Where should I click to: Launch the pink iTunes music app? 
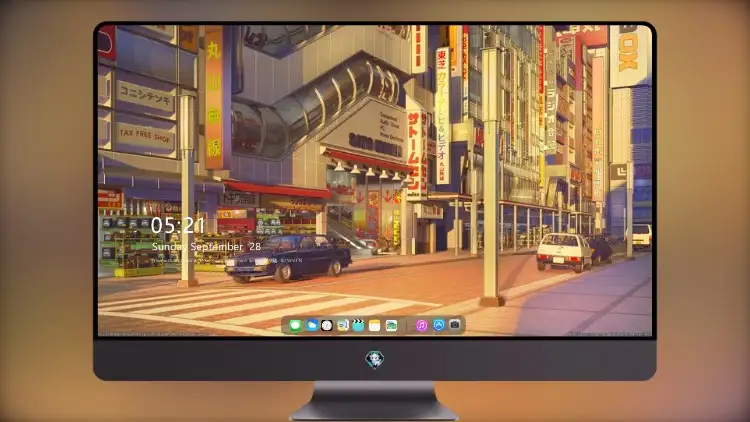[421, 326]
